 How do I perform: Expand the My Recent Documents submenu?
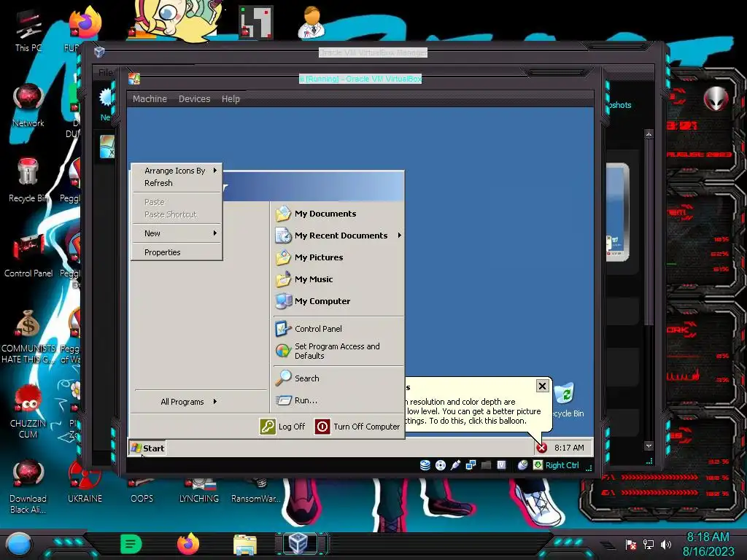point(338,236)
